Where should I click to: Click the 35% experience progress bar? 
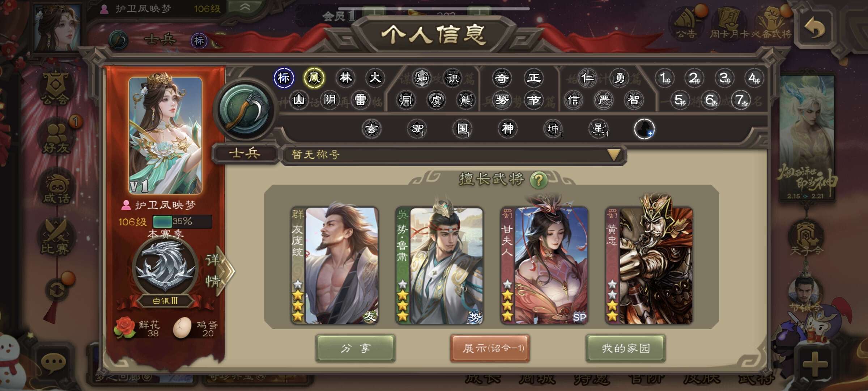coord(182,221)
